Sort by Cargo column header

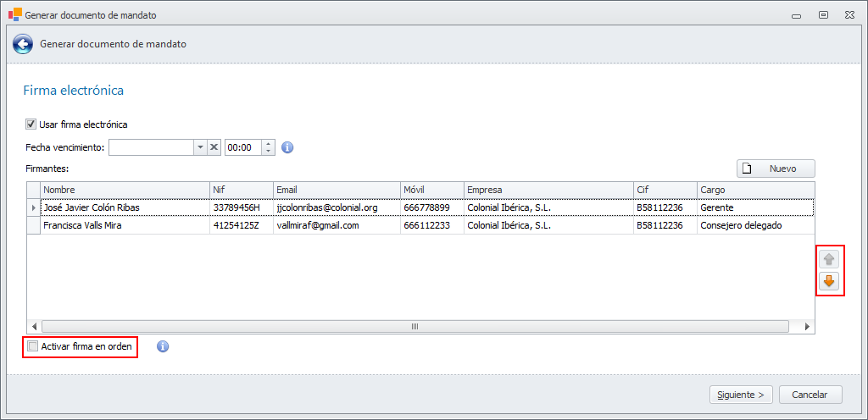tap(755, 190)
